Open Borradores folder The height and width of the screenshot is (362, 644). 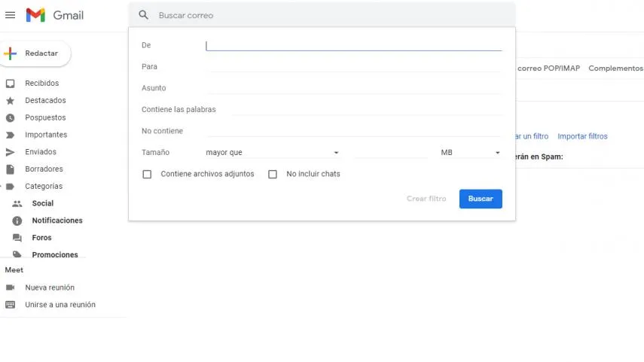click(44, 169)
